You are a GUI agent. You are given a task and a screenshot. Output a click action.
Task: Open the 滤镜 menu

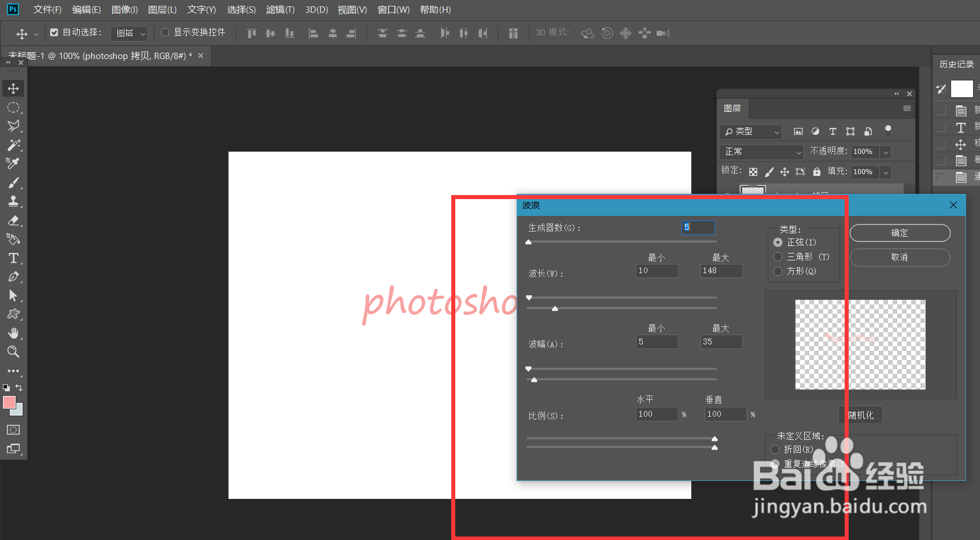[280, 10]
